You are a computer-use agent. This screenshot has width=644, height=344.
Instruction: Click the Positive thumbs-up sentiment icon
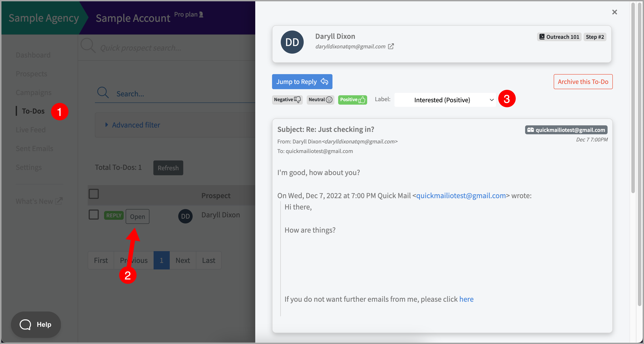361,100
